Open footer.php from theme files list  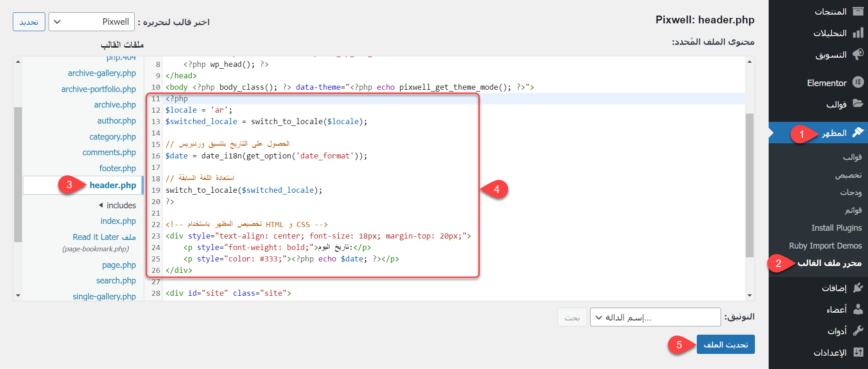(117, 168)
